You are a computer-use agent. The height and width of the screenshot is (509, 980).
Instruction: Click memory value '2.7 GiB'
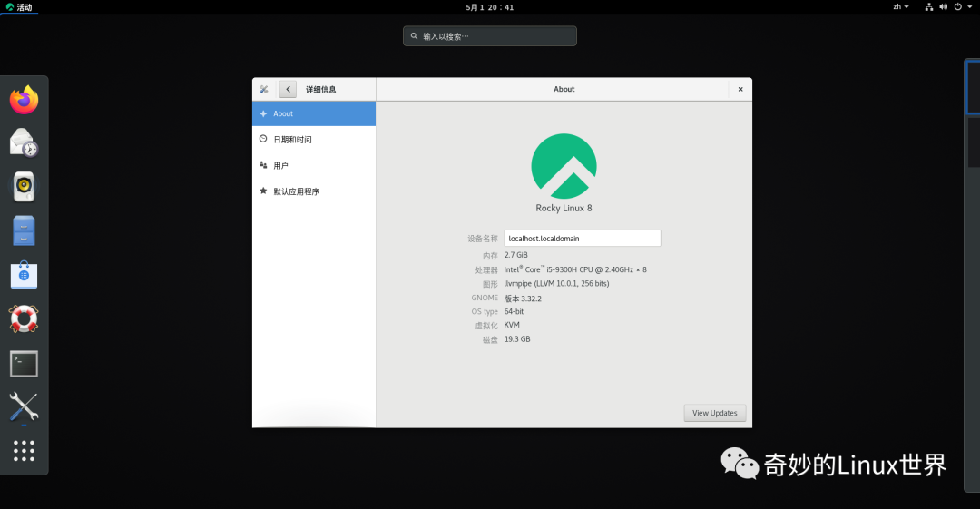point(516,255)
